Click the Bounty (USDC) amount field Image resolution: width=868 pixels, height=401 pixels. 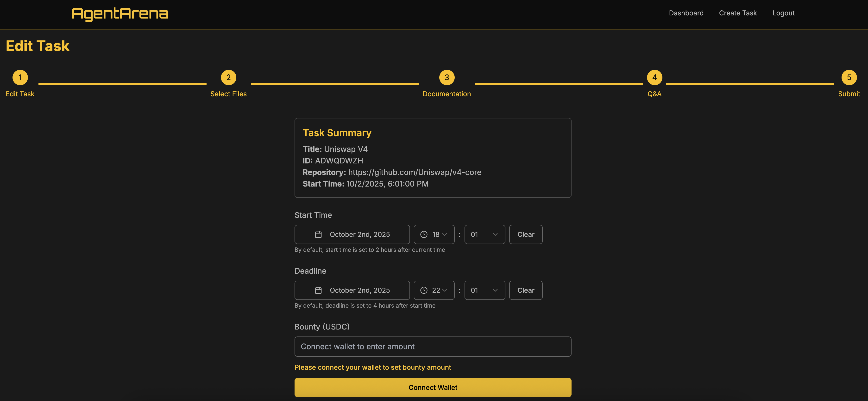click(x=433, y=346)
